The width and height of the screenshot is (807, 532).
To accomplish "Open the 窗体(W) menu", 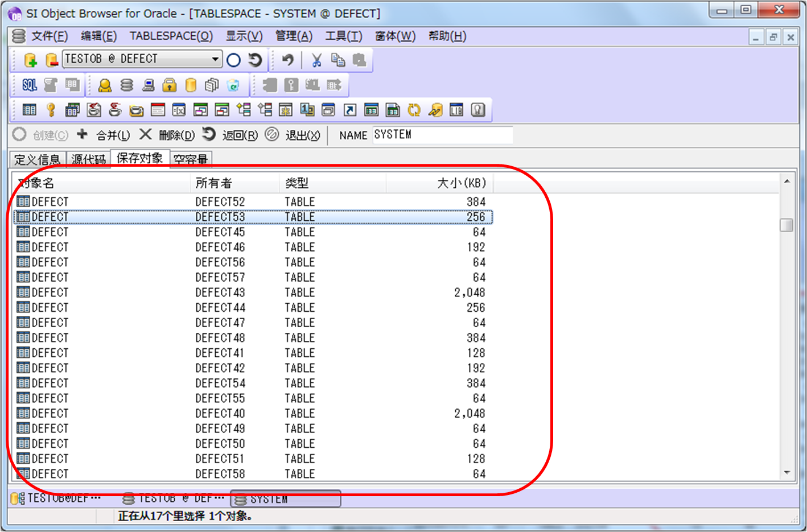I will (x=395, y=36).
